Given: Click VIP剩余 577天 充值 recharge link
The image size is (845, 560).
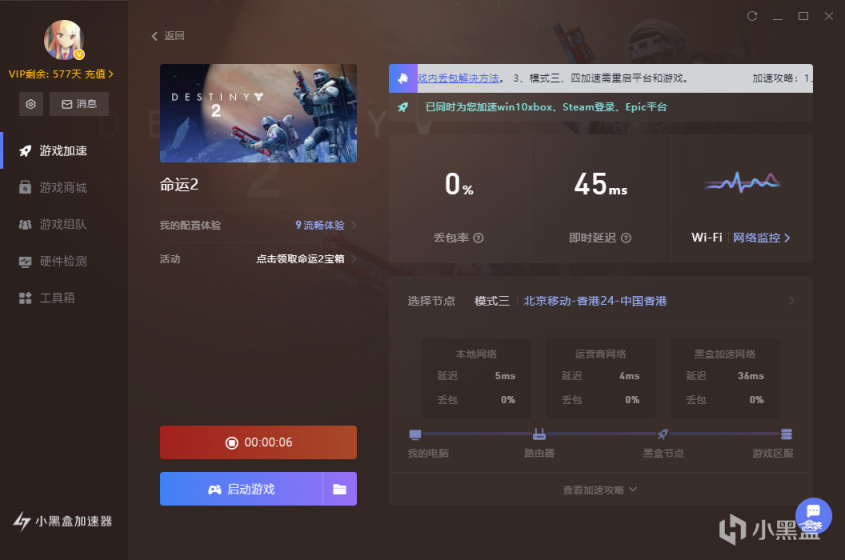Looking at the screenshot, I should click(61, 74).
